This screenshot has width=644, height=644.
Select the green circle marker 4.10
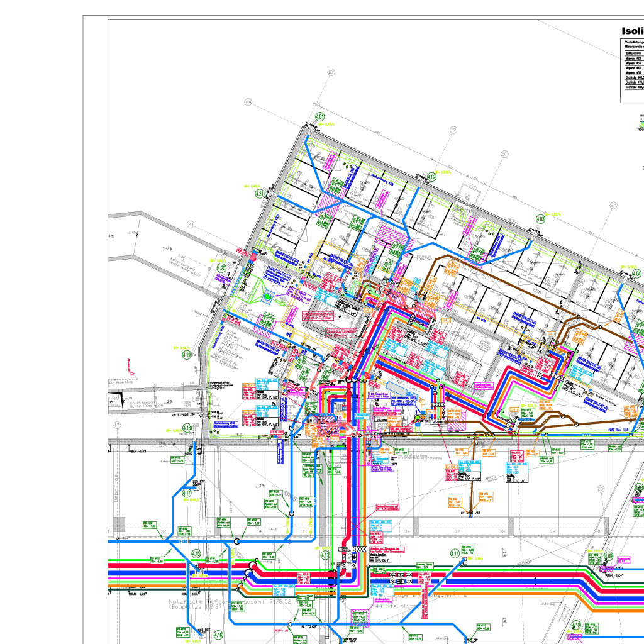(576, 625)
